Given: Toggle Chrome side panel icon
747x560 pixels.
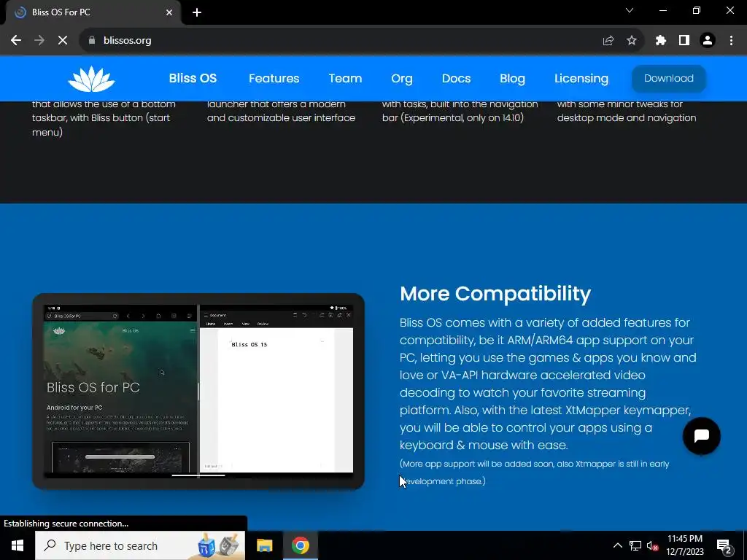Looking at the screenshot, I should coord(684,41).
